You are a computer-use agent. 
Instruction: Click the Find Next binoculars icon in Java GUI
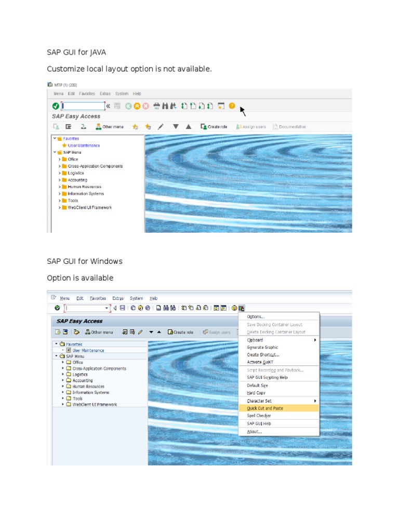pos(174,106)
